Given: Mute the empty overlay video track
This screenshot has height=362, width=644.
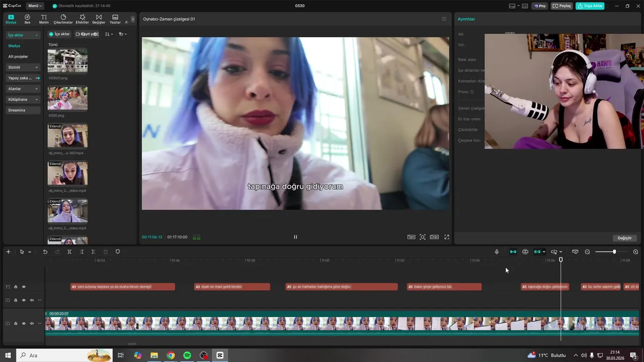Looking at the screenshot, I should click(32, 300).
